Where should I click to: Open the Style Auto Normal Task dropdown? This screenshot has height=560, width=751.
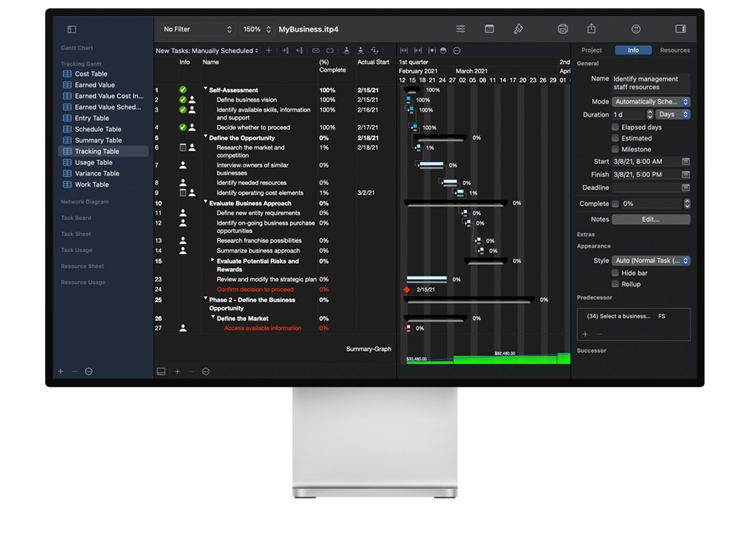651,261
